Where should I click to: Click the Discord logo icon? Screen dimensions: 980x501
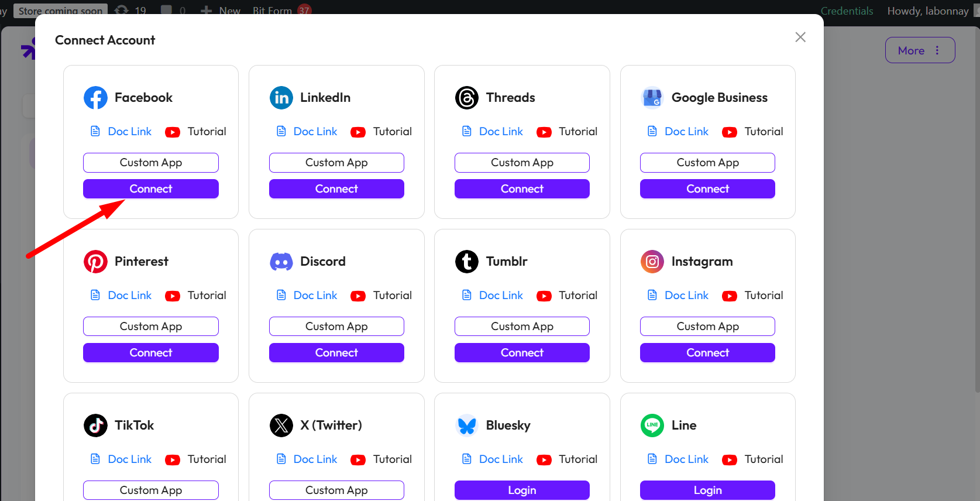click(x=281, y=262)
